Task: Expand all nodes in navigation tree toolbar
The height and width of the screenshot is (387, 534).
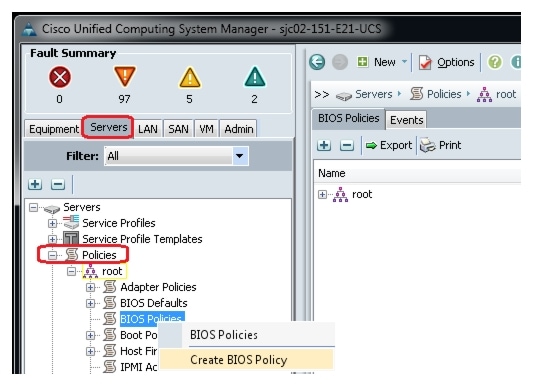Action: 35,184
